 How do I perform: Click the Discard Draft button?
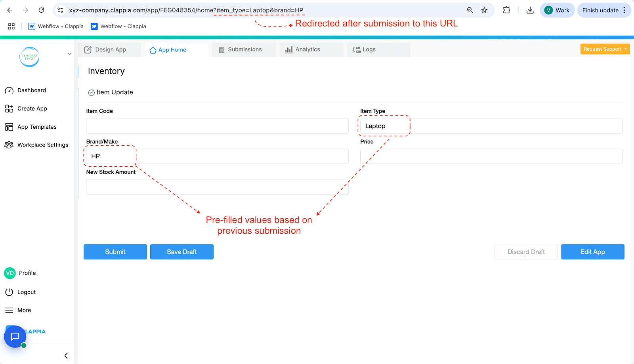pos(526,252)
